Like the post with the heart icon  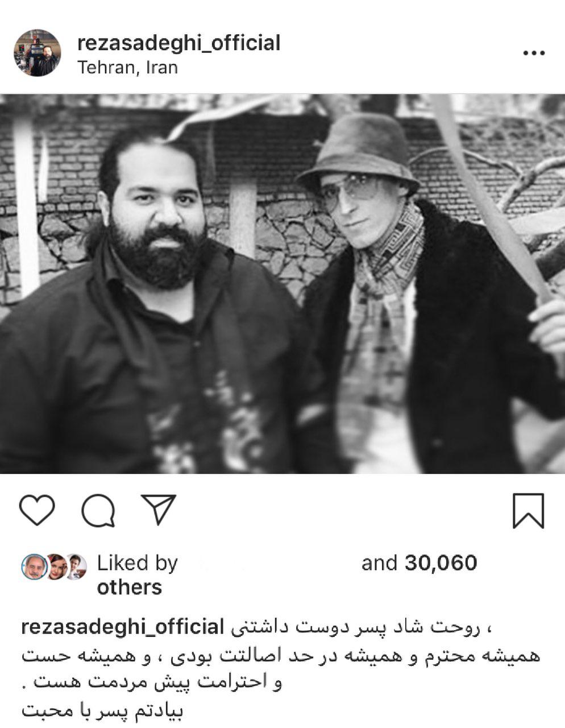[x=38, y=510]
